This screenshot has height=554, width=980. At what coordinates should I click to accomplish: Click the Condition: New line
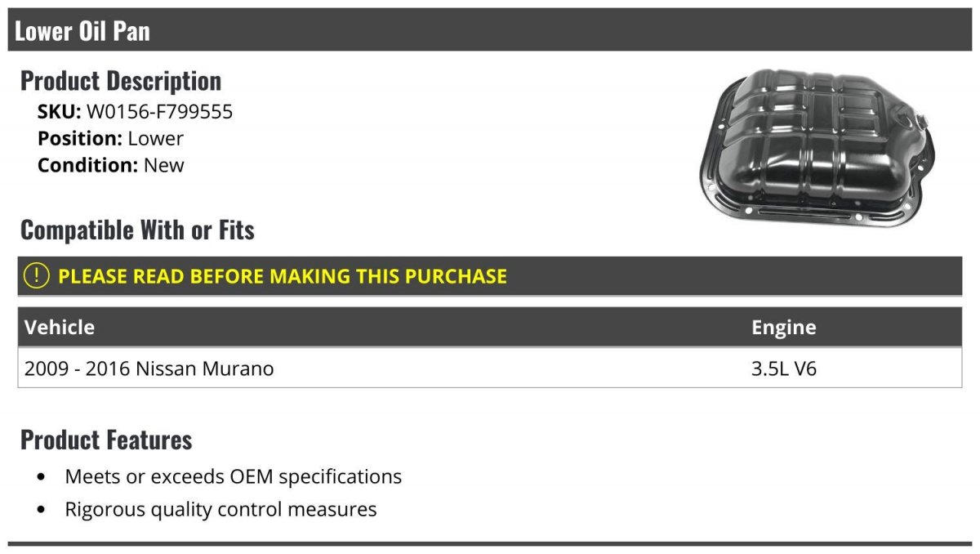click(111, 165)
